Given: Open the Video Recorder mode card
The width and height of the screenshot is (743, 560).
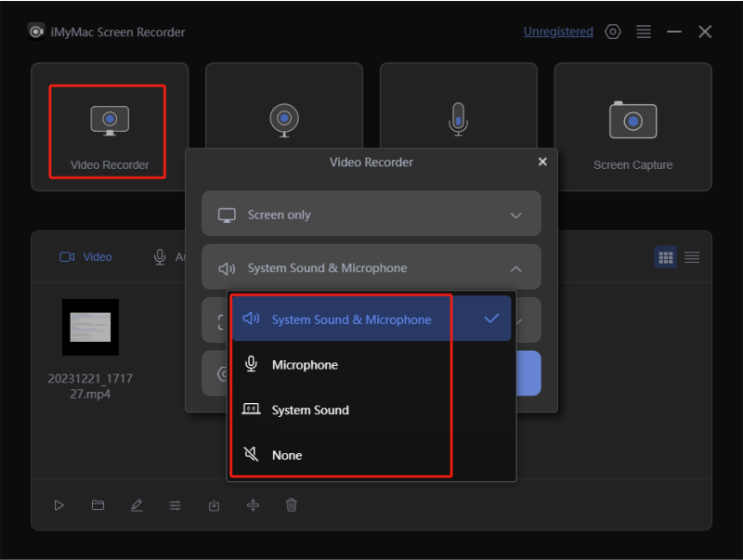Looking at the screenshot, I should tap(110, 127).
